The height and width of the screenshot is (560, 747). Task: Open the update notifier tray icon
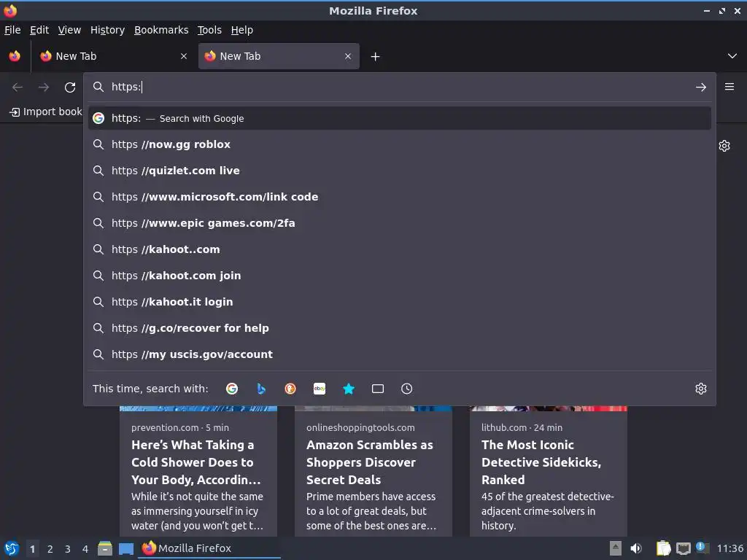(x=703, y=548)
